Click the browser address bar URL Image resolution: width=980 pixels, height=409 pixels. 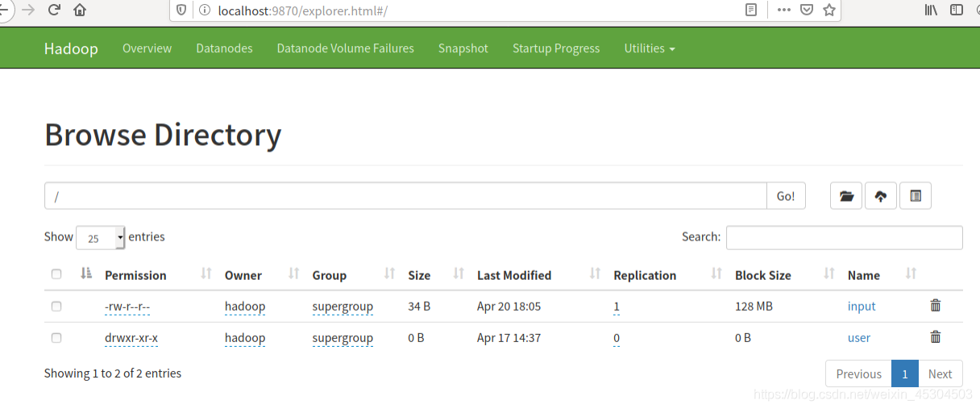[303, 10]
